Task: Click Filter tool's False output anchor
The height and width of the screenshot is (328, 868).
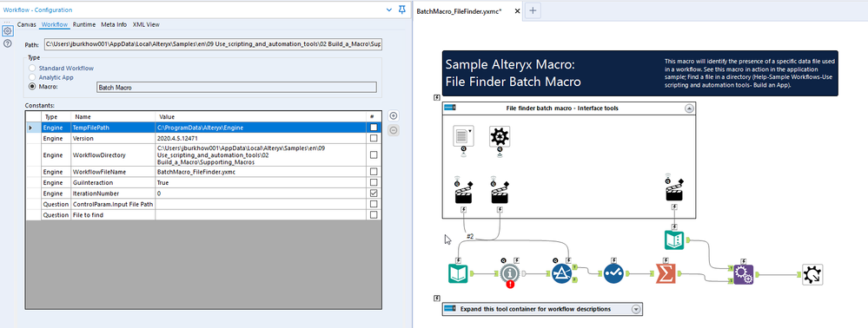Action: (574, 280)
